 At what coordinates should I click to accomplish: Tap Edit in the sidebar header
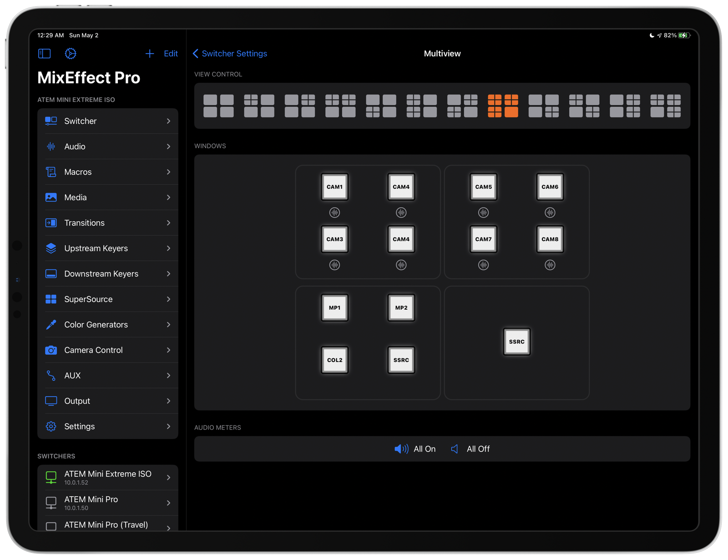(x=171, y=54)
